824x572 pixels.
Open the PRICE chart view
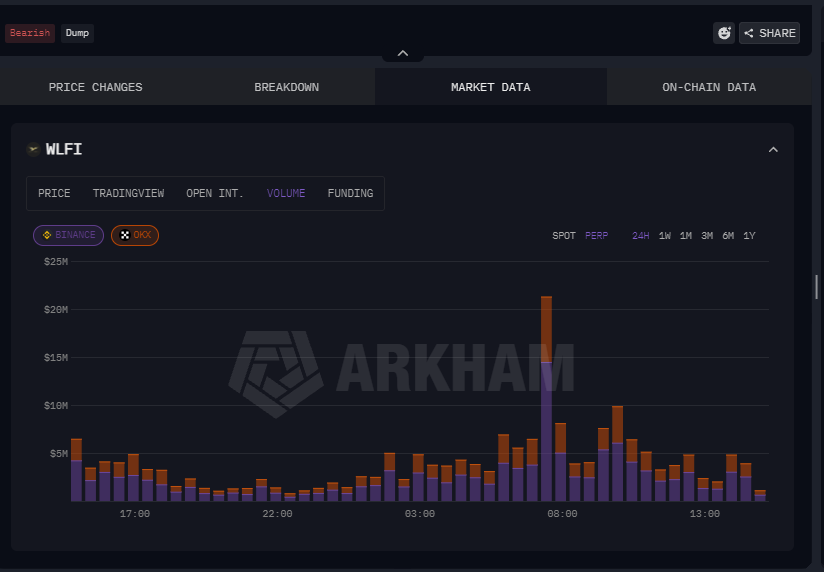(54, 193)
